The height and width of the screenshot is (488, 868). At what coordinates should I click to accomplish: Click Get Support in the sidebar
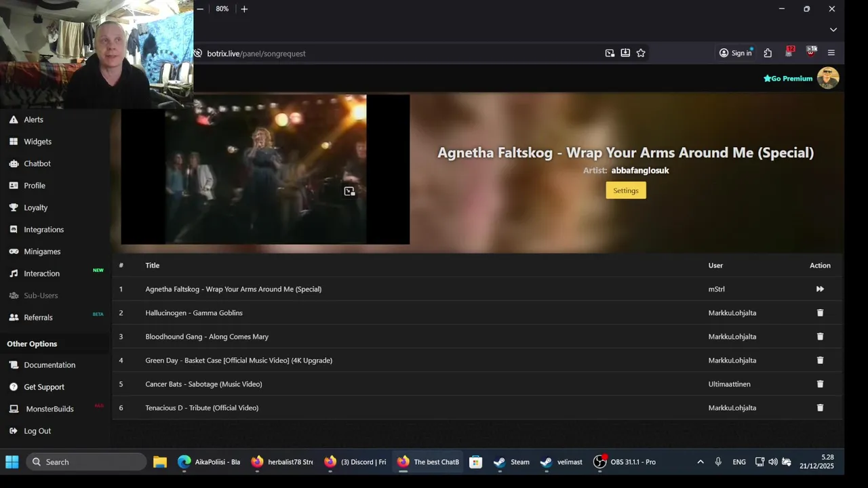tap(37, 387)
